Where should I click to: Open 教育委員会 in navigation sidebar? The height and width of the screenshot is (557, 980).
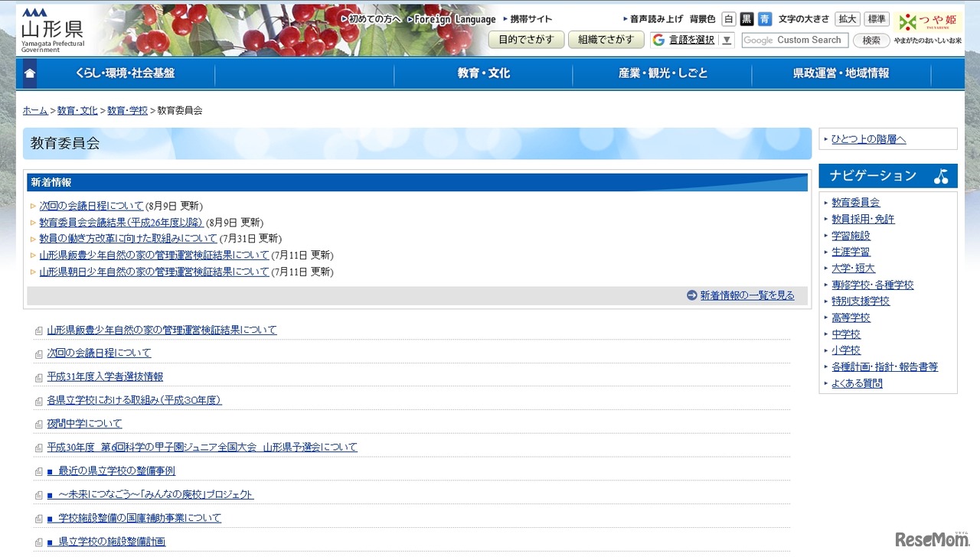[856, 203]
